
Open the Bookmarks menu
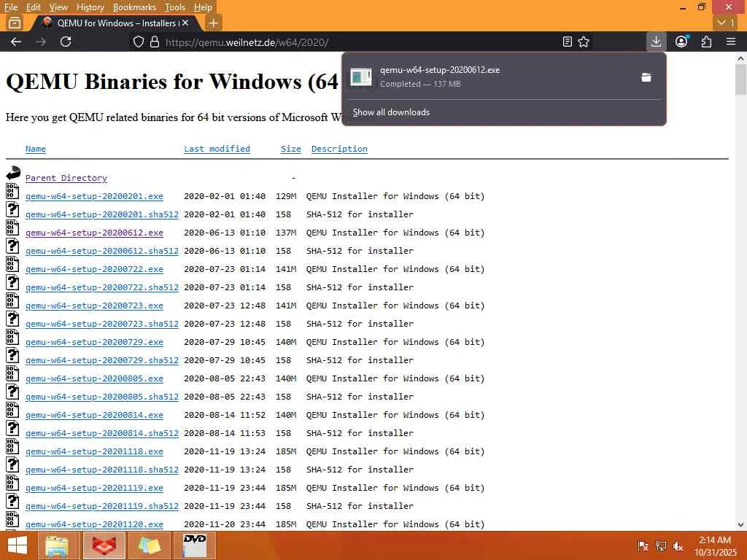[x=134, y=7]
